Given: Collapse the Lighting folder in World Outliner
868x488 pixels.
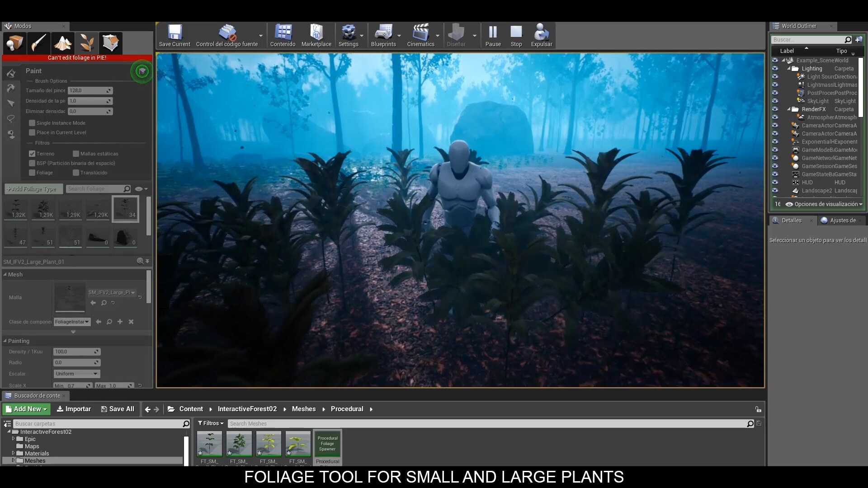Looking at the screenshot, I should pos(789,68).
